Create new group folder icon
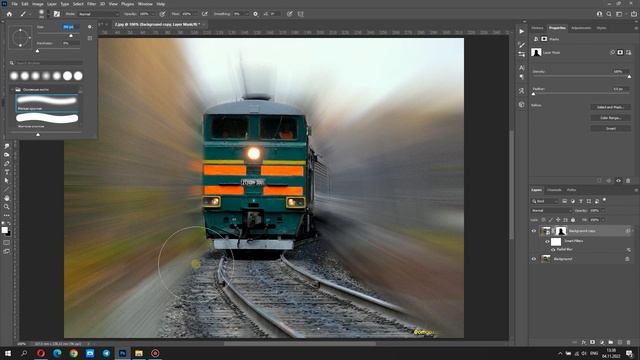 click(611, 342)
